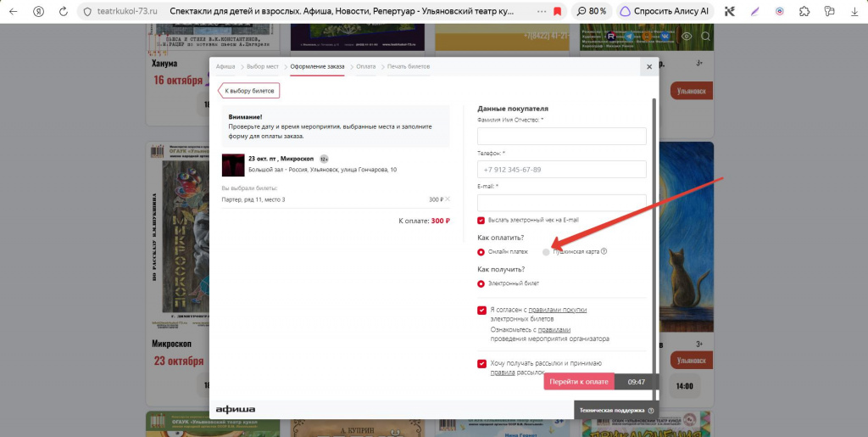
Task: Open the extensions puzzle icon
Action: click(x=804, y=11)
